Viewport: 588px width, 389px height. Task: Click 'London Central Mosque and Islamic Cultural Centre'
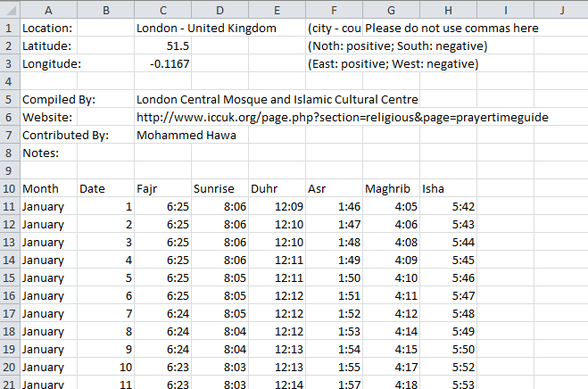277,99
